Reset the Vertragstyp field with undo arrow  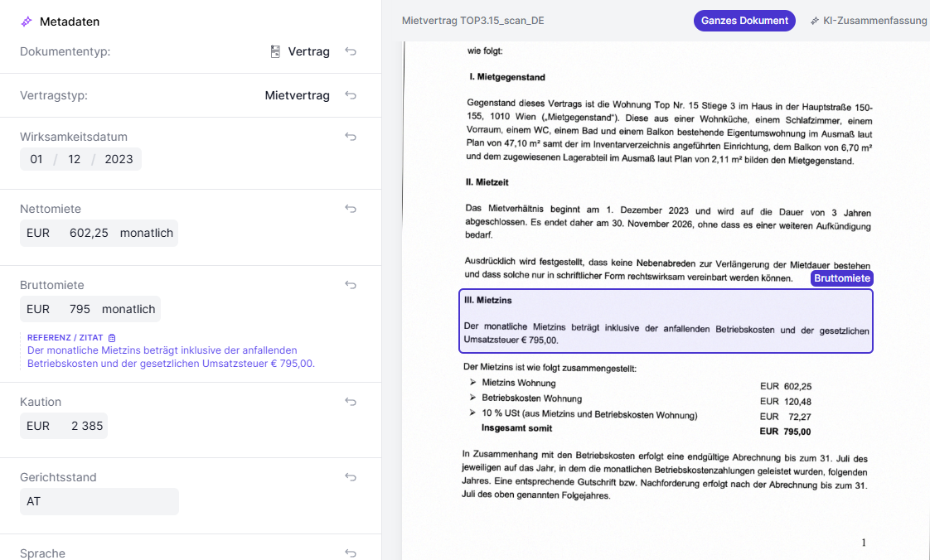point(351,95)
